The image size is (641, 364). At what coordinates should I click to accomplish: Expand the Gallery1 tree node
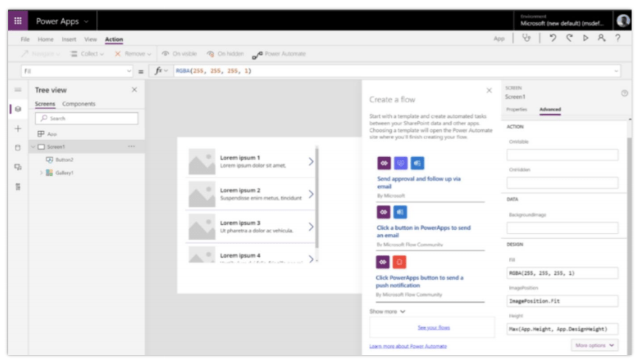pyautogui.click(x=41, y=172)
